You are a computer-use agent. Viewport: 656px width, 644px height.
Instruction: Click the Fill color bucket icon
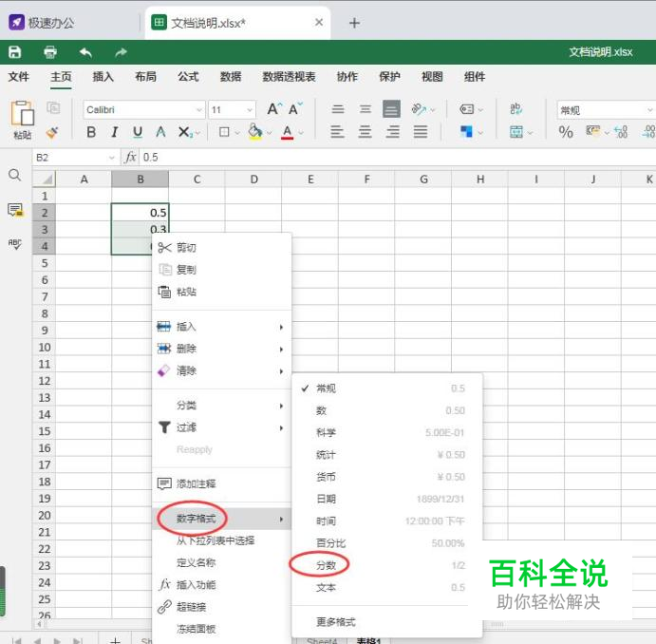tap(255, 132)
